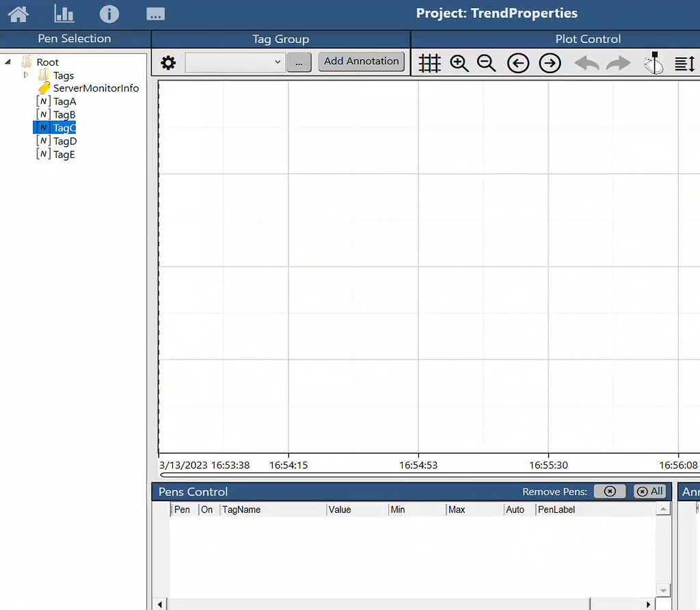Click the 3/13/2023 16:53:38 start time label
This screenshot has width=700, height=610.
click(x=204, y=465)
